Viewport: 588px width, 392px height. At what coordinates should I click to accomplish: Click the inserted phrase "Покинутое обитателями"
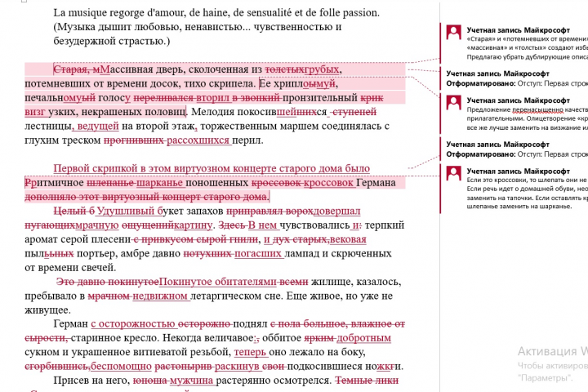218,281
